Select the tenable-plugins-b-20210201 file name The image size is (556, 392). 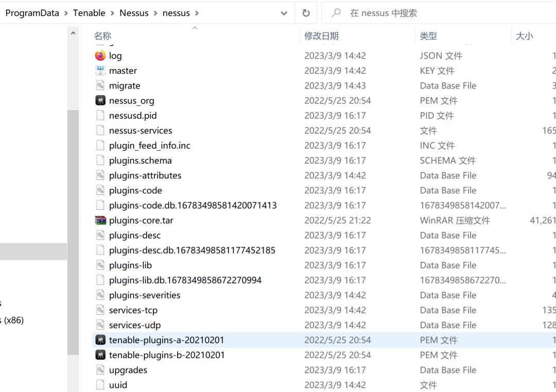(167, 355)
